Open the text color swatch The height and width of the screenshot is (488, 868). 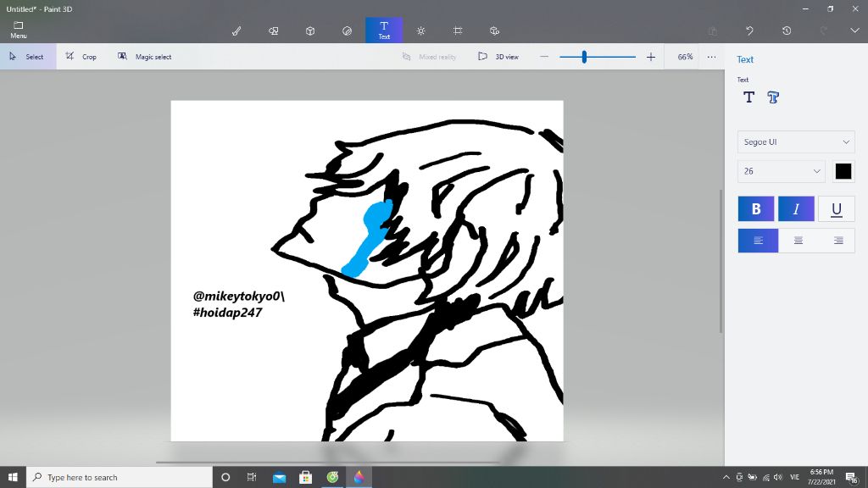pyautogui.click(x=843, y=171)
